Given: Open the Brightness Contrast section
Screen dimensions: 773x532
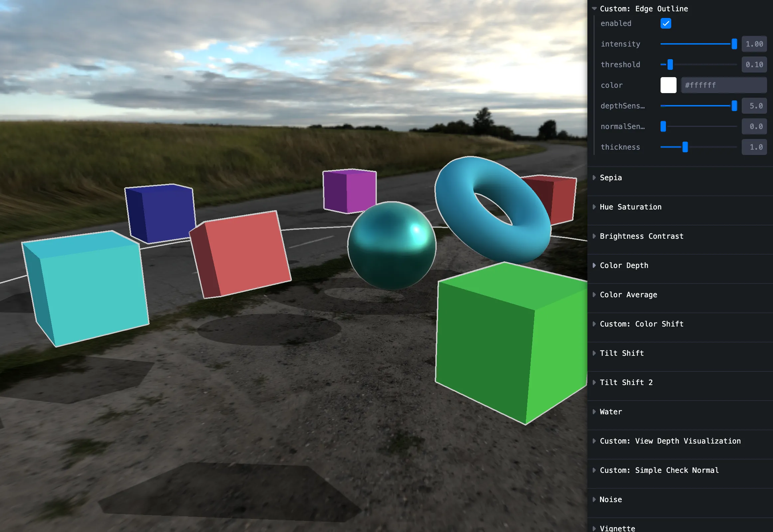Looking at the screenshot, I should (641, 236).
